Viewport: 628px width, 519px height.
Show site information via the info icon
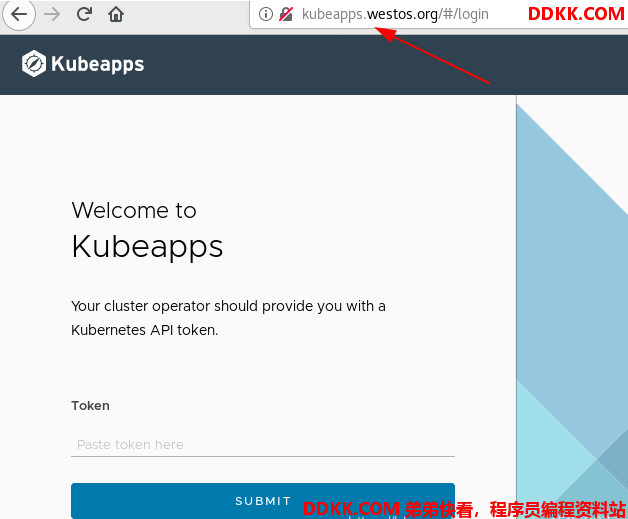[266, 14]
